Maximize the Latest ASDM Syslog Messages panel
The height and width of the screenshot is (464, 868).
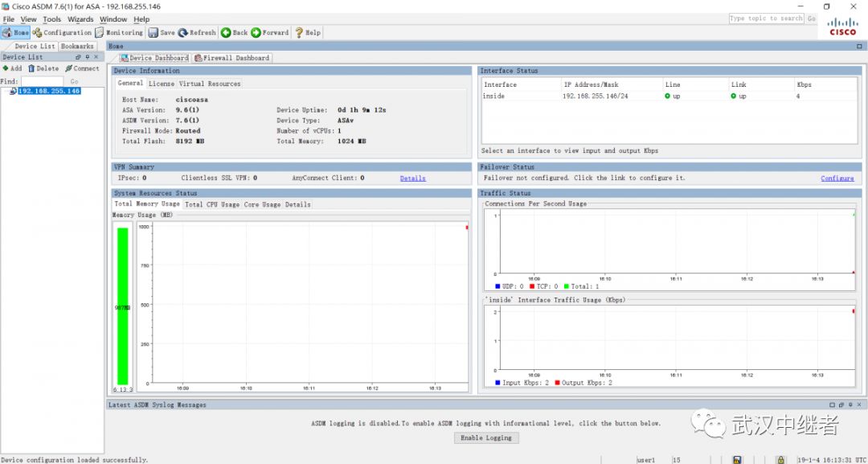click(x=832, y=405)
